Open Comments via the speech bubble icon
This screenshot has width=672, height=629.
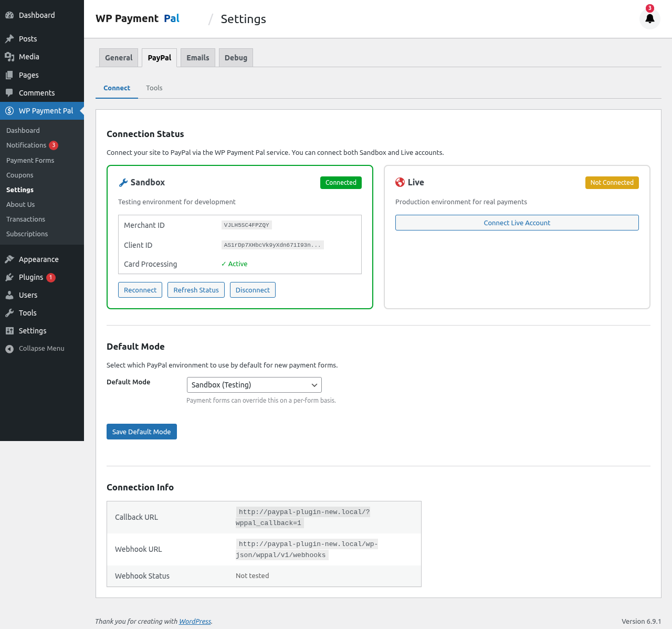coord(9,92)
